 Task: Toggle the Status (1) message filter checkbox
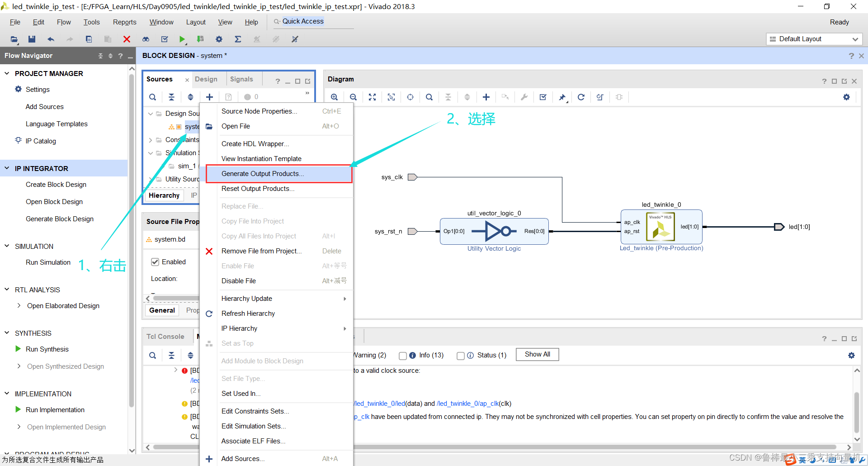(x=460, y=356)
